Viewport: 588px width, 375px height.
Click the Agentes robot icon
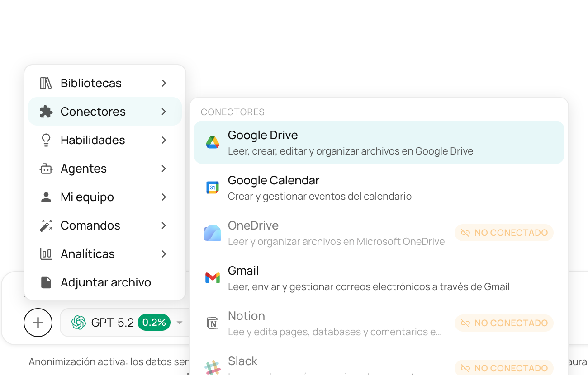46,169
